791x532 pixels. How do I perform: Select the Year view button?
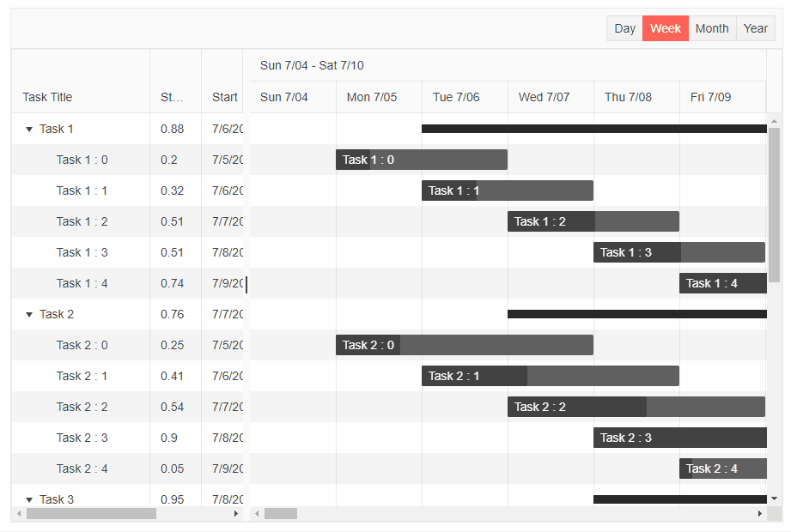[x=755, y=28]
